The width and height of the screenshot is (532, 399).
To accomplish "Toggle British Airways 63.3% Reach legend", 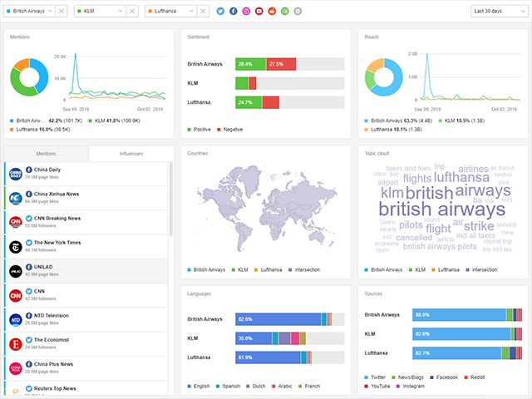I will pyautogui.click(x=398, y=121).
